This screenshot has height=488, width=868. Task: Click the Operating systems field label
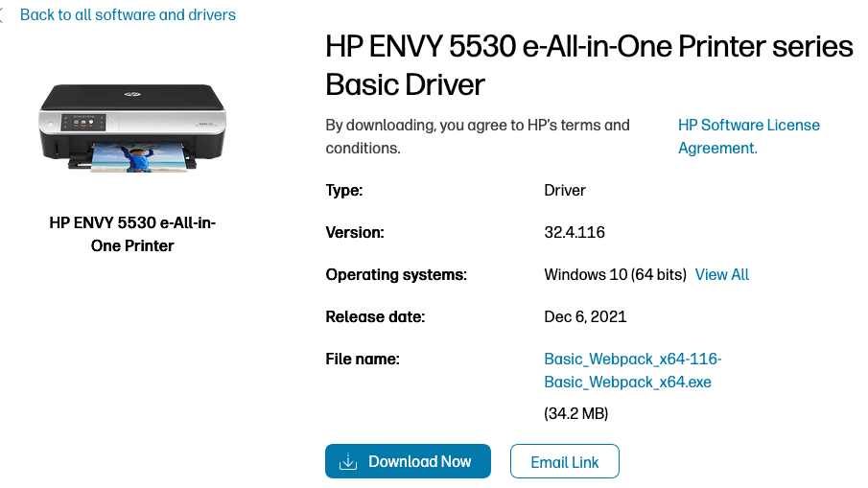pos(396,275)
